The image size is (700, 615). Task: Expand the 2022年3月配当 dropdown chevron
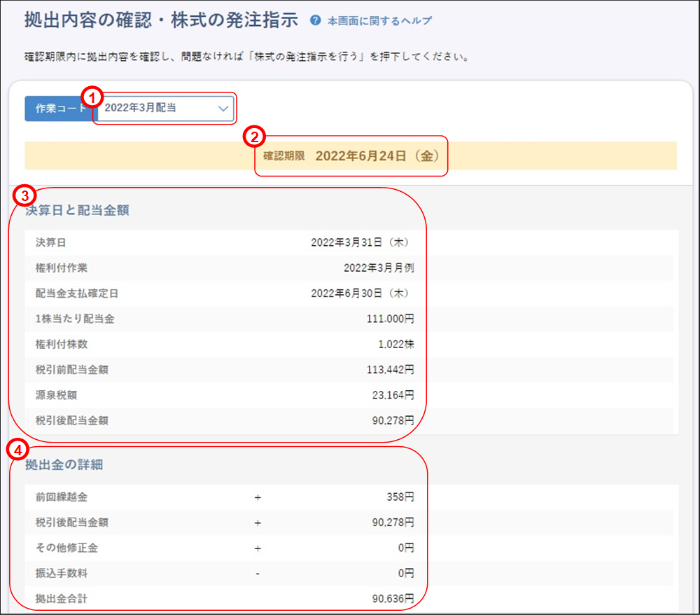point(223,109)
